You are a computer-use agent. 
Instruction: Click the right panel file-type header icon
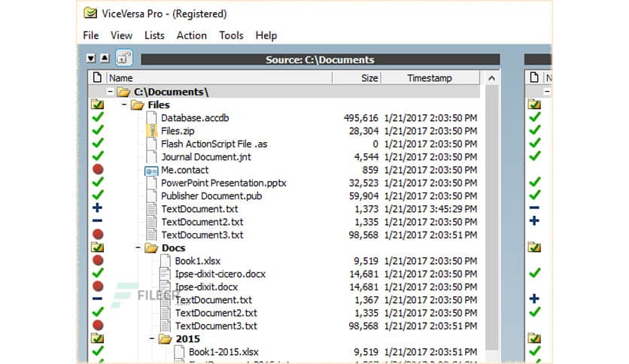pos(534,77)
